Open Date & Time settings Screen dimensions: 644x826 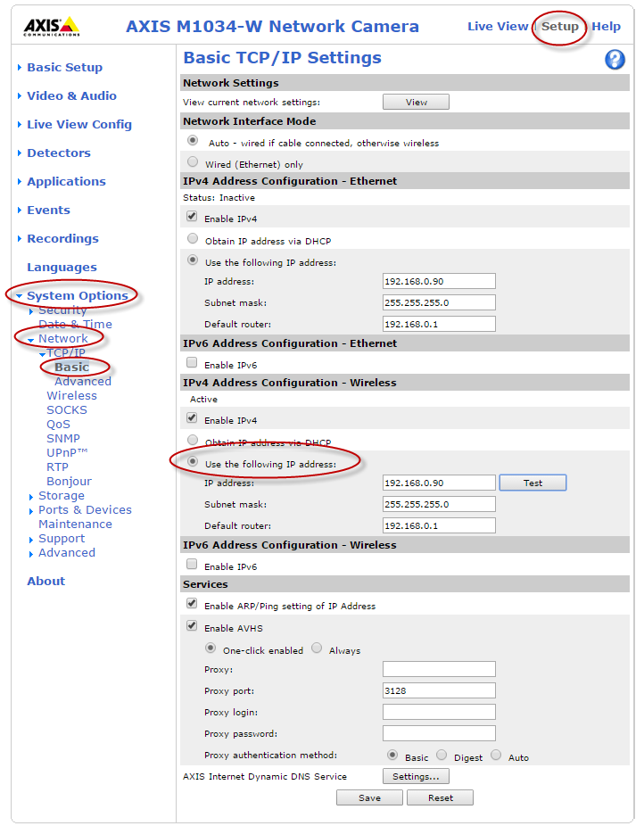(75, 324)
